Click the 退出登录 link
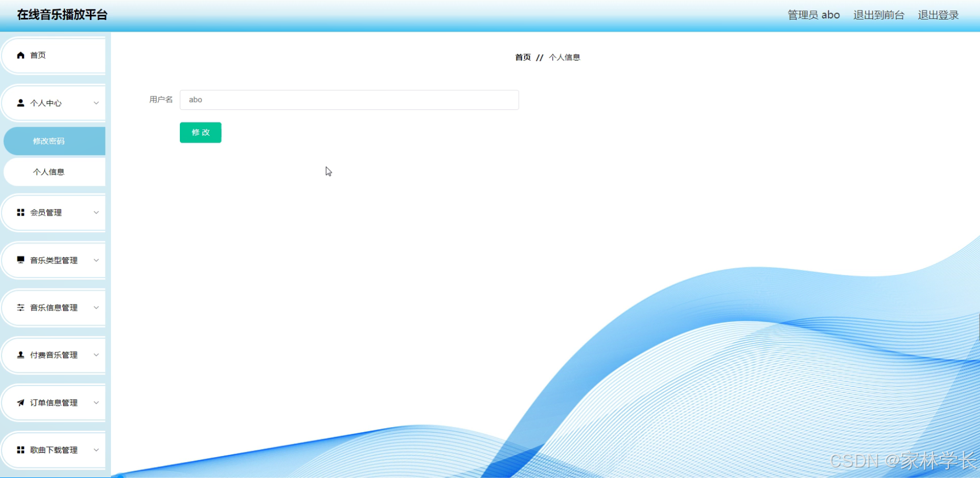The height and width of the screenshot is (478, 980). [x=938, y=15]
